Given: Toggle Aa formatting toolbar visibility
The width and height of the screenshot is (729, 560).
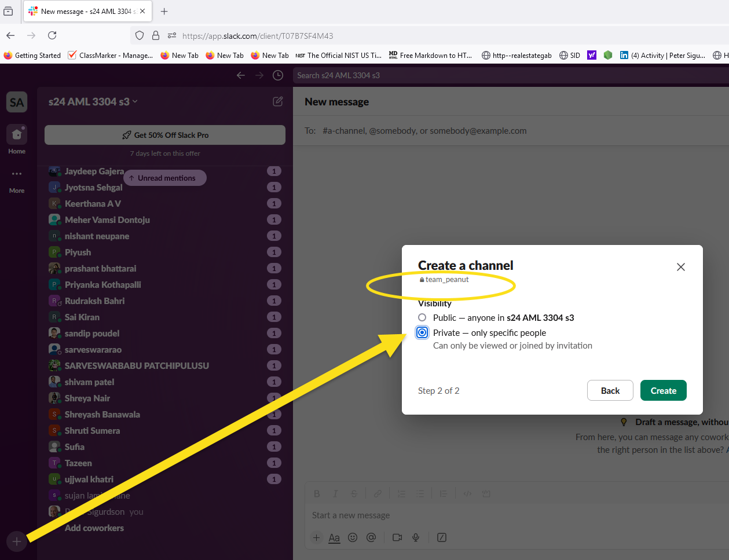Looking at the screenshot, I should click(334, 537).
